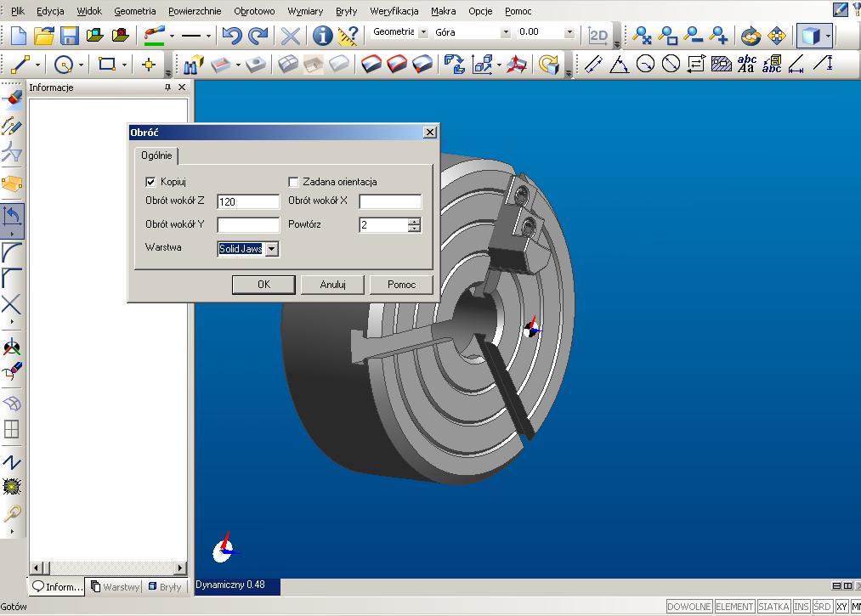
Task: Click the zigzag polyline icon in sidebar
Action: (12, 461)
